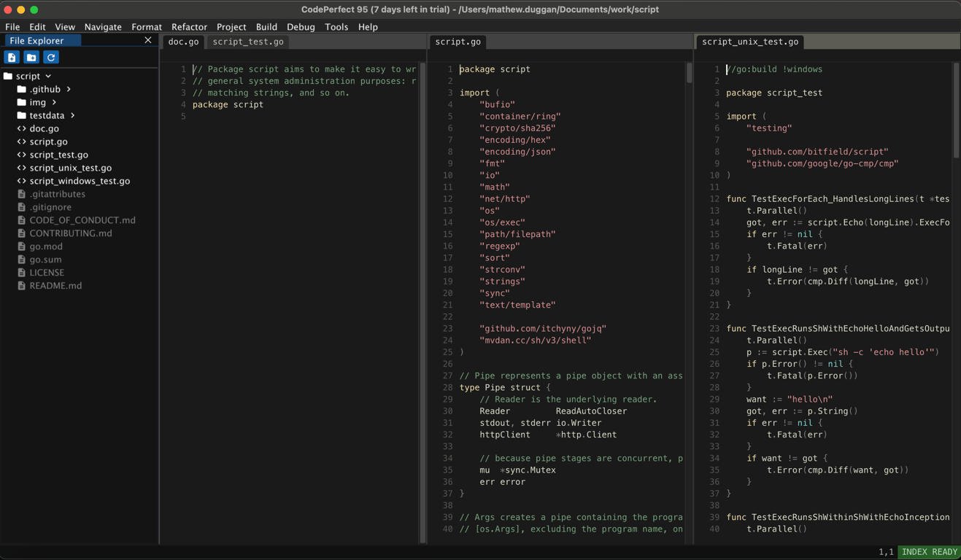Image resolution: width=961 pixels, height=560 pixels.
Task: Close the File Explorer panel
Action: [x=148, y=40]
